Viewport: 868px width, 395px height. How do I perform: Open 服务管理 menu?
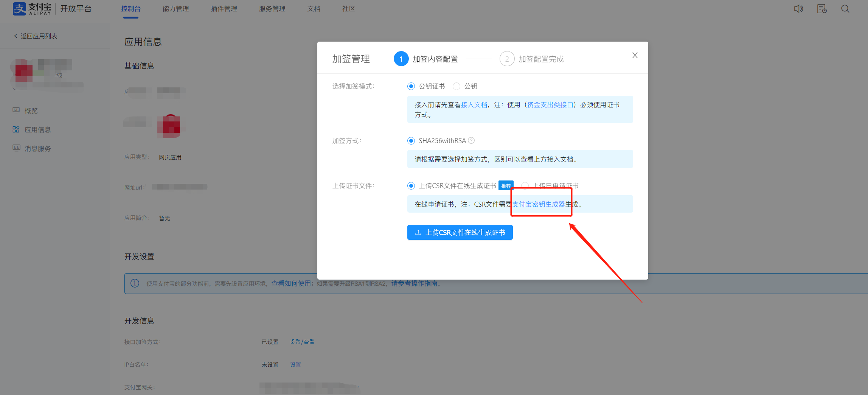272,9
